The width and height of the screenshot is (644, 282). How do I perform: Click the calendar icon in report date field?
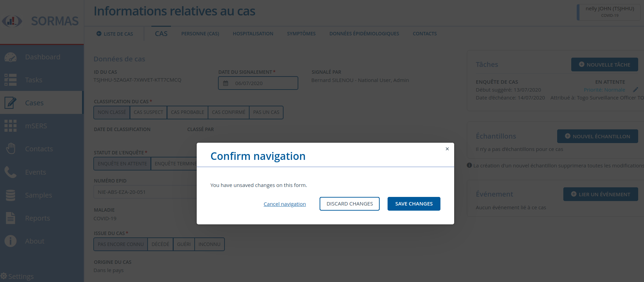226,83
